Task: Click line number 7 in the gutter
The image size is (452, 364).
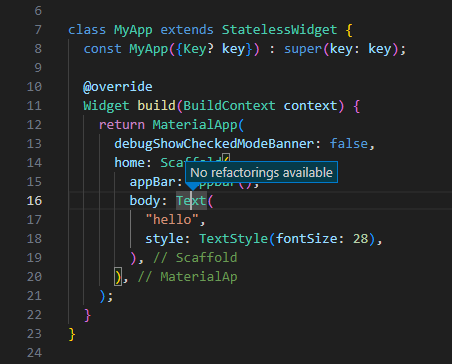Action: (x=38, y=30)
